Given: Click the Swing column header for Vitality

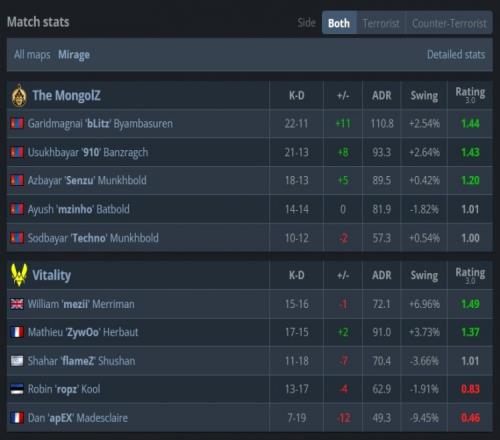Looking at the screenshot, I should 424,275.
